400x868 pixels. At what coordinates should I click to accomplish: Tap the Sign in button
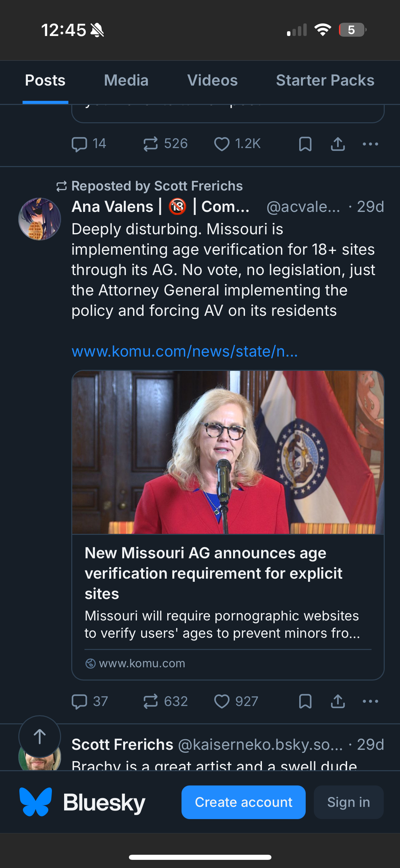tap(349, 802)
